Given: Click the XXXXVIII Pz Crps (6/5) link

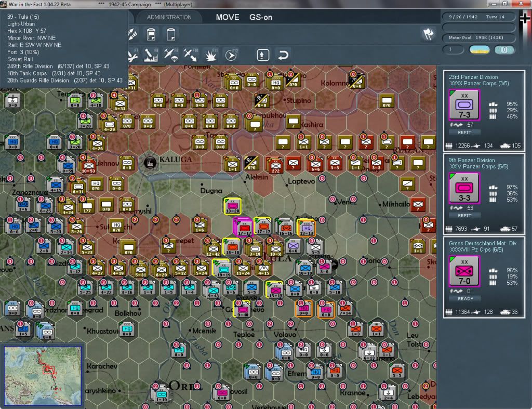Looking at the screenshot, I should click(x=476, y=250).
